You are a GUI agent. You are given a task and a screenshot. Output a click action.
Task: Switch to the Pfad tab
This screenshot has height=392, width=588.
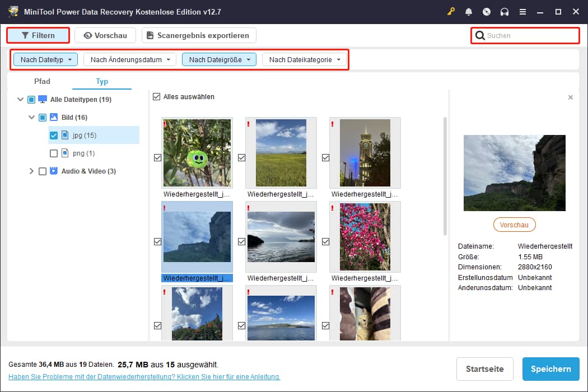(42, 81)
